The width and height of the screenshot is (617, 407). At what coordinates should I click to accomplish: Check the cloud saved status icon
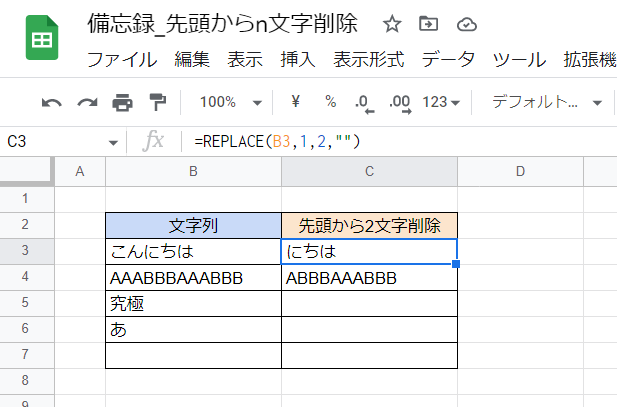[x=467, y=25]
